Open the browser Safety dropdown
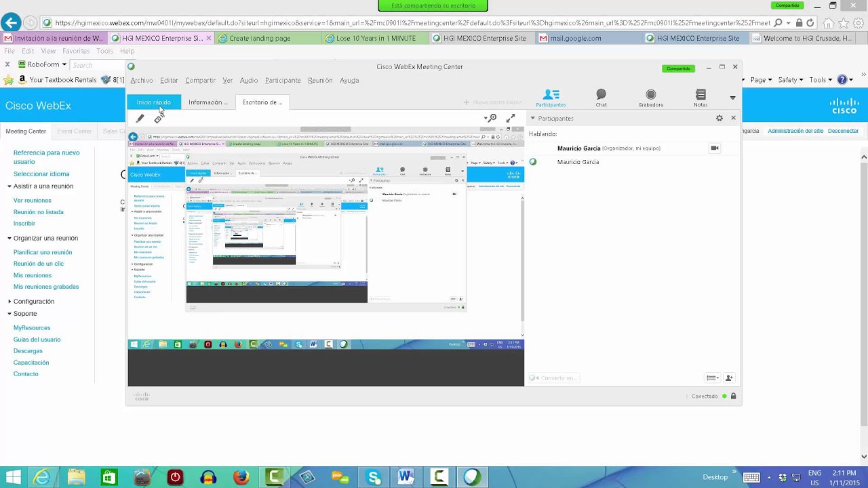This screenshot has height=488, width=868. [791, 80]
